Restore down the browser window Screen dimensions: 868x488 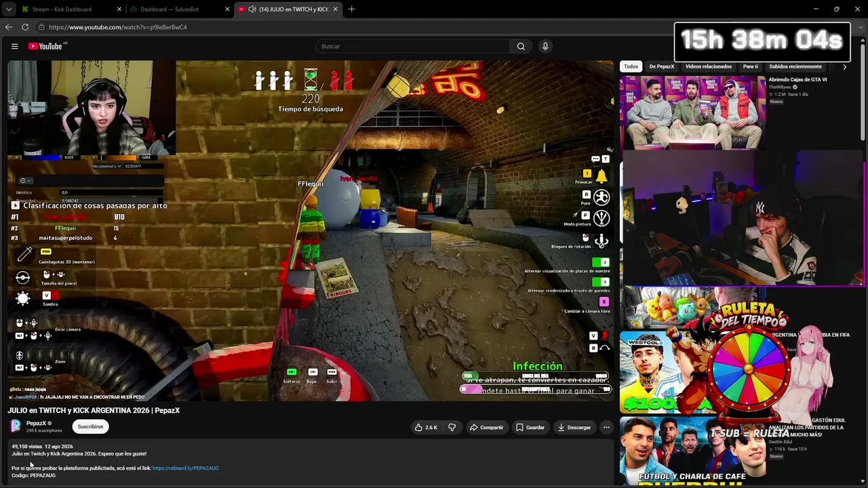836,9
